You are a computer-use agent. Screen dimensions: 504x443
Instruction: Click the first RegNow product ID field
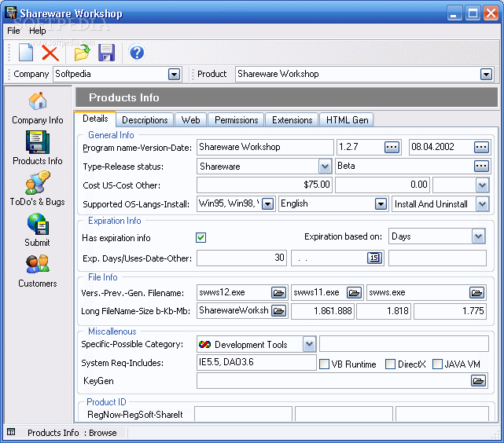pos(243,414)
